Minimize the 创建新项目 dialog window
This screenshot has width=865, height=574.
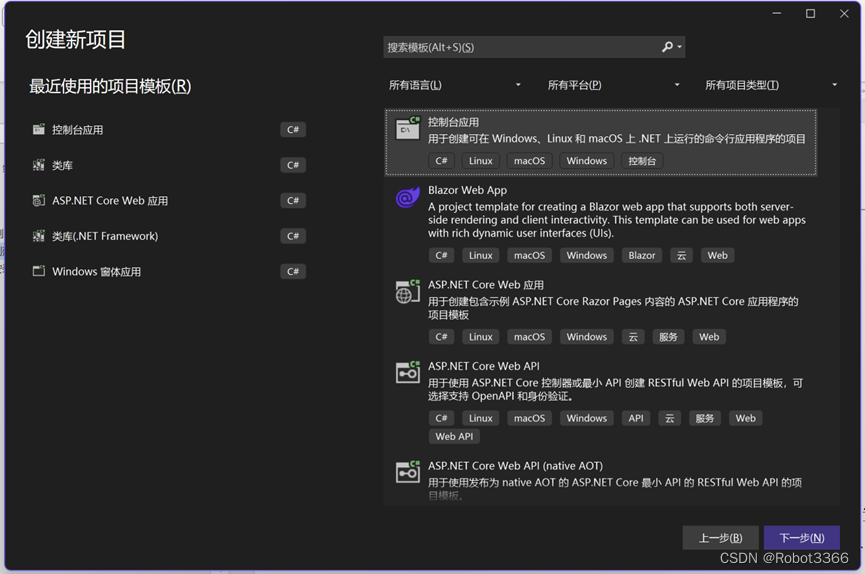tap(777, 13)
